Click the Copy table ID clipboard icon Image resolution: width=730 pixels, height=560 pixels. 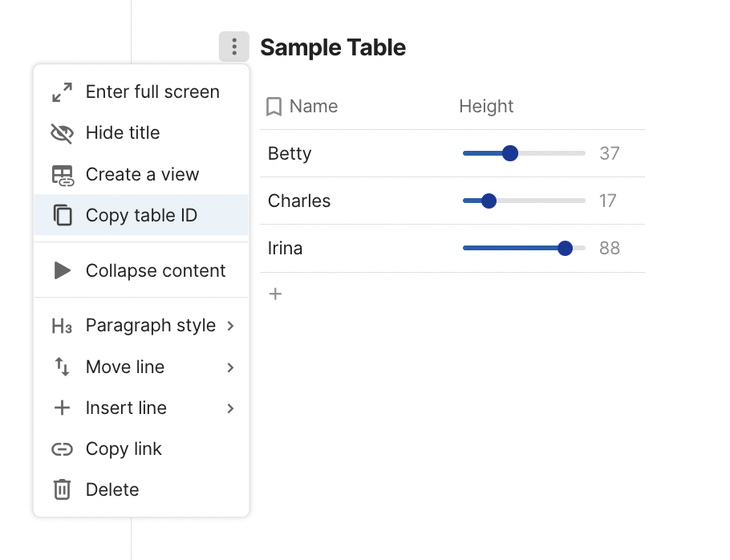pyautogui.click(x=62, y=216)
